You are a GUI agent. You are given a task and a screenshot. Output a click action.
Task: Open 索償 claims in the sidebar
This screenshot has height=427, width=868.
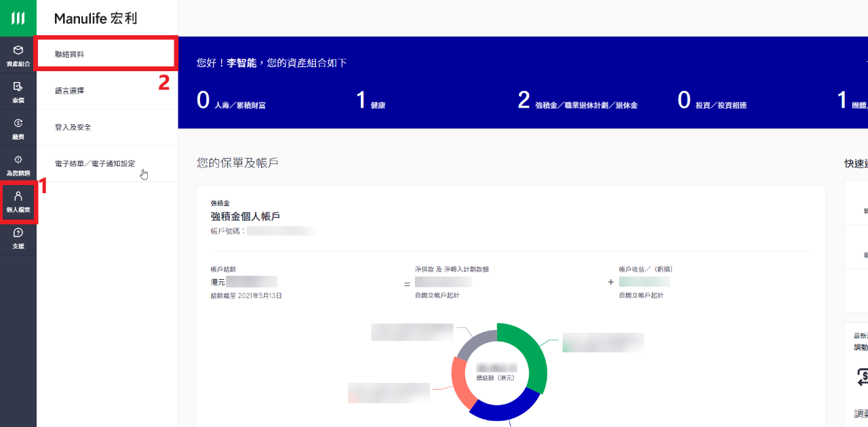(x=18, y=91)
